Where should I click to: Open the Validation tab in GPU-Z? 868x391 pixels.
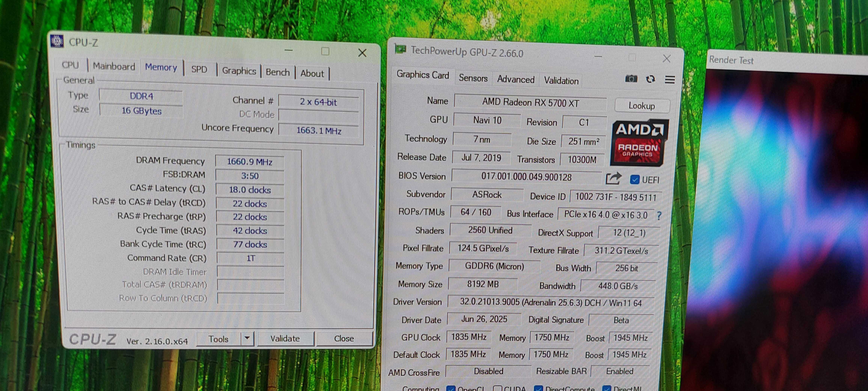pos(561,81)
